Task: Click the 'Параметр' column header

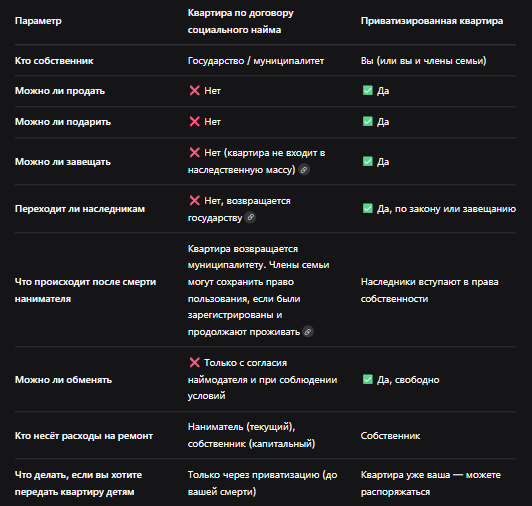Action: click(38, 21)
